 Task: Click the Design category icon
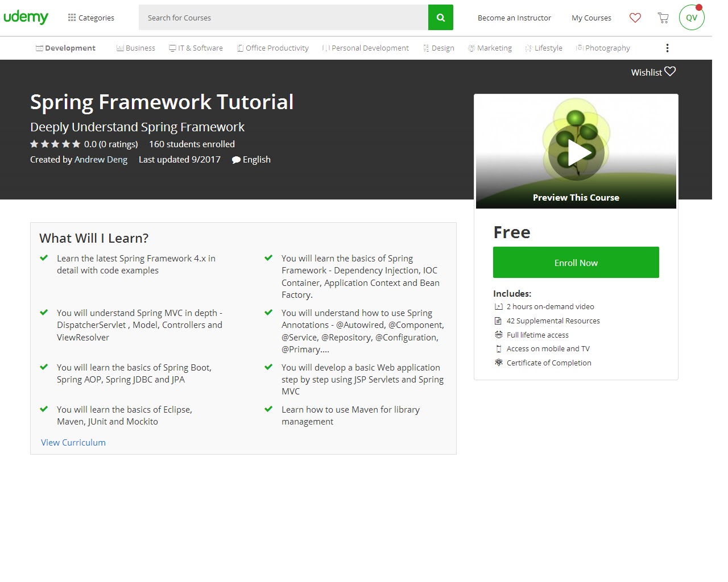426,48
